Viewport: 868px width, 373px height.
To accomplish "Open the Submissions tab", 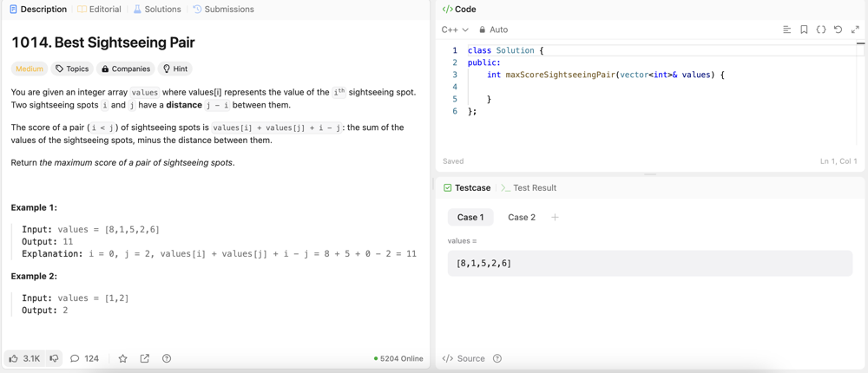I will (x=223, y=10).
